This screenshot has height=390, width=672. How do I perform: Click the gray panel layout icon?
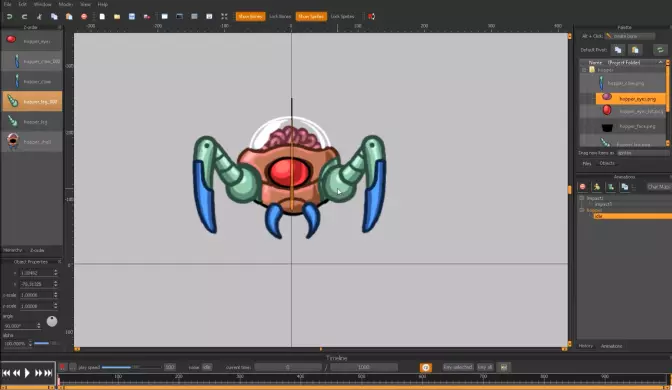point(194,16)
